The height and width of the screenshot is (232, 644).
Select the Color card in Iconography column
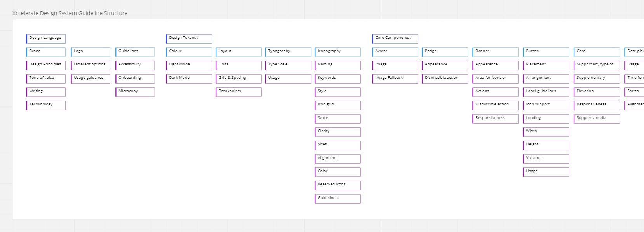click(x=338, y=172)
